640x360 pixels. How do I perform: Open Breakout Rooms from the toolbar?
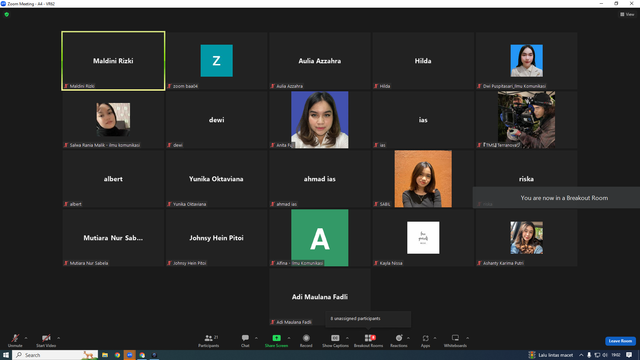[369, 340]
